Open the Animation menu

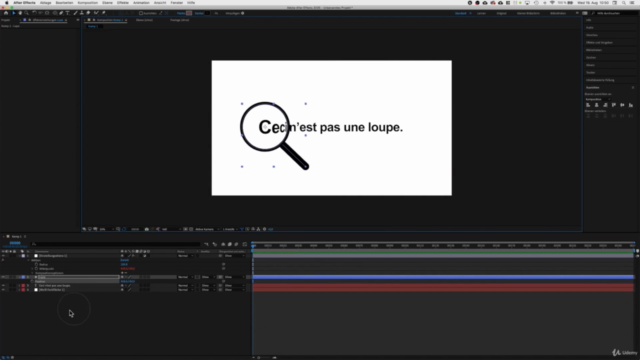click(141, 3)
